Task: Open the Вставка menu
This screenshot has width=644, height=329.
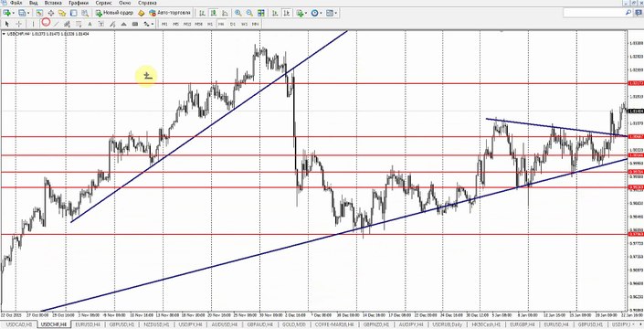Action: click(x=53, y=3)
